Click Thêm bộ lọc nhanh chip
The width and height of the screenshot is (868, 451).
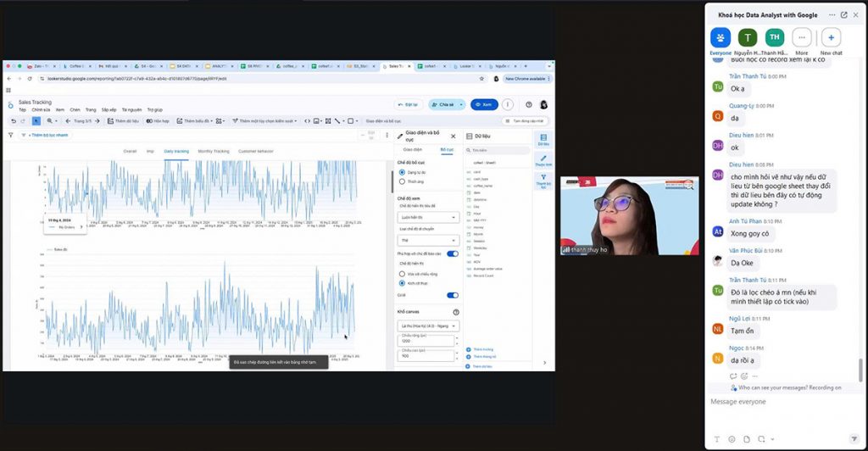click(46, 135)
